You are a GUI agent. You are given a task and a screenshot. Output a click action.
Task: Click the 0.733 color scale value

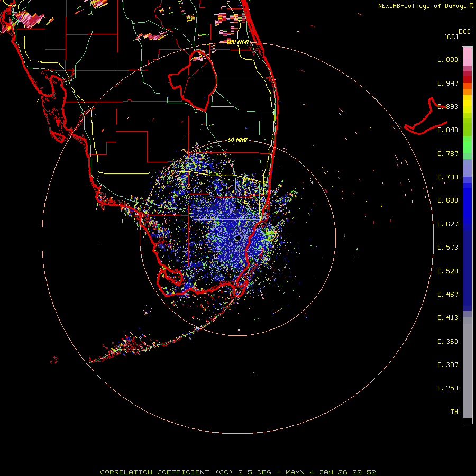448,177
